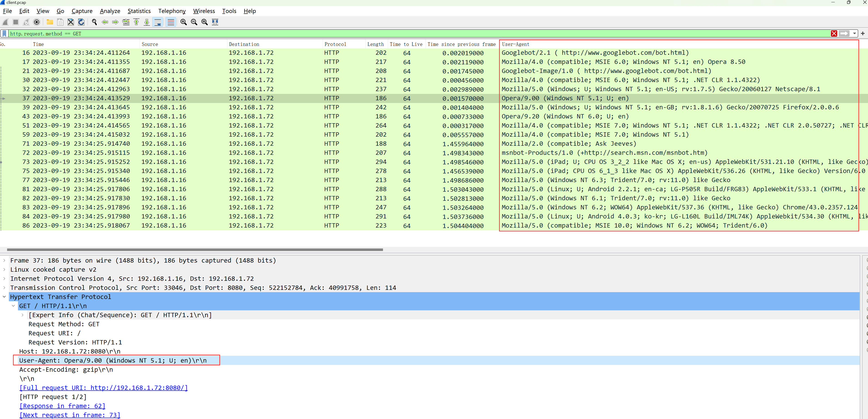Viewport: 868px width, 419px height.
Task: Click the Stop capturing packets square icon
Action: pyautogui.click(x=15, y=22)
